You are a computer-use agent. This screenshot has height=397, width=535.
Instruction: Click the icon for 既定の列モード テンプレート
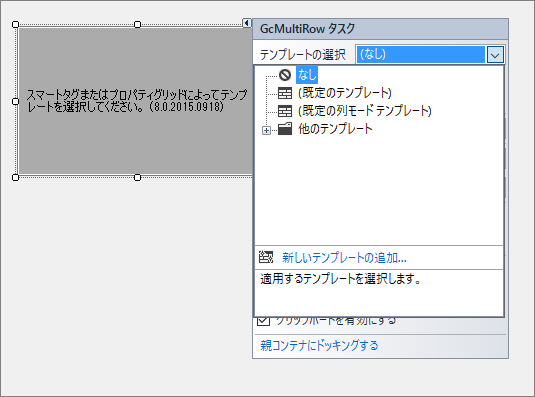pyautogui.click(x=285, y=111)
